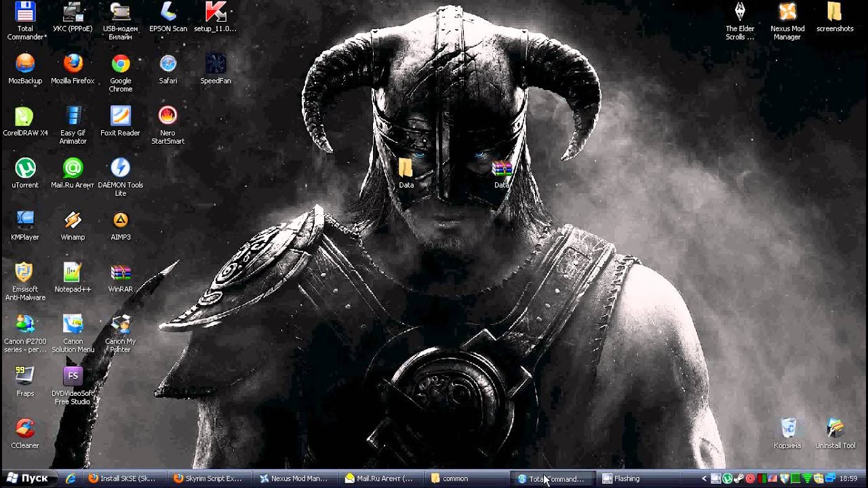Launch Canon My Printer shortcut

(121, 333)
